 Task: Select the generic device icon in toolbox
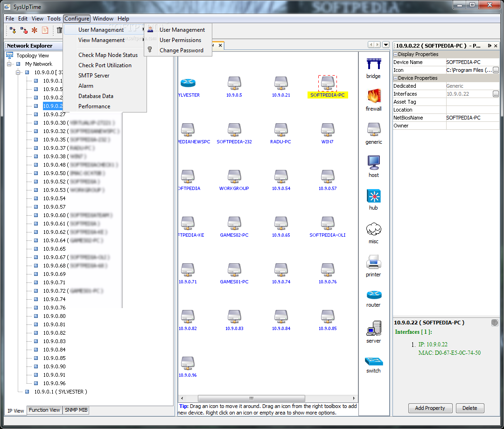click(374, 129)
